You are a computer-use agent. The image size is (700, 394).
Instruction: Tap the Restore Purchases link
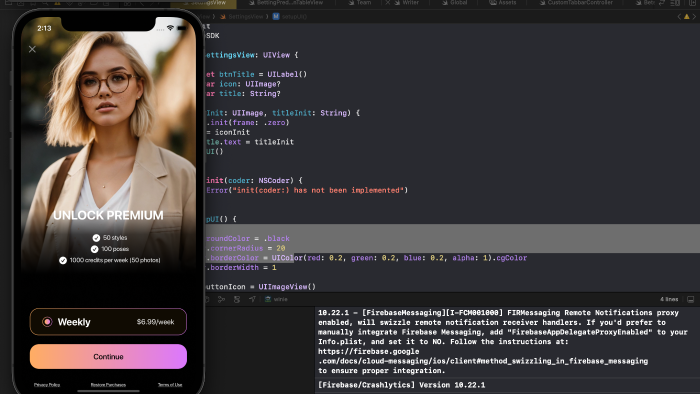point(108,385)
